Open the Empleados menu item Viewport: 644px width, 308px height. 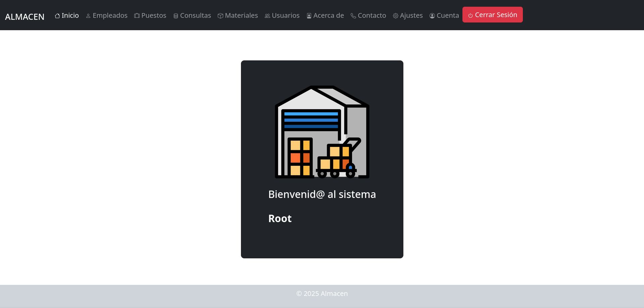tap(110, 15)
